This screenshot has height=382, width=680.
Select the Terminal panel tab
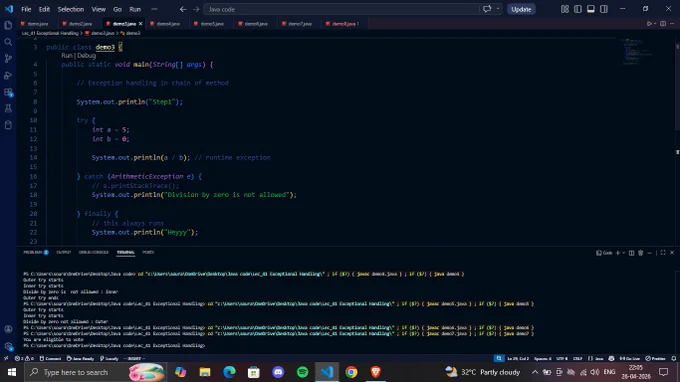(x=125, y=252)
